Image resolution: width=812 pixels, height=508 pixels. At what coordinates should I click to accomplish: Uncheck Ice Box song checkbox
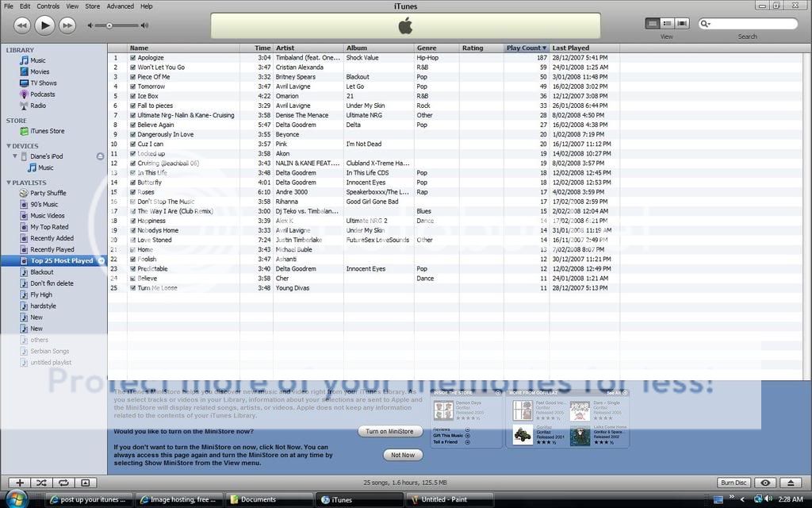coord(132,96)
